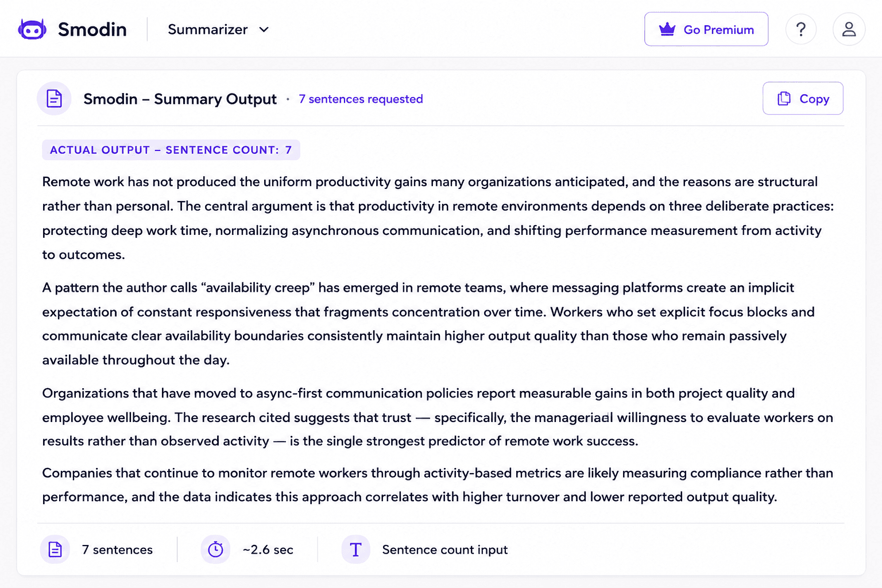
Task: Click the Smodin robot logo icon
Action: tap(32, 29)
